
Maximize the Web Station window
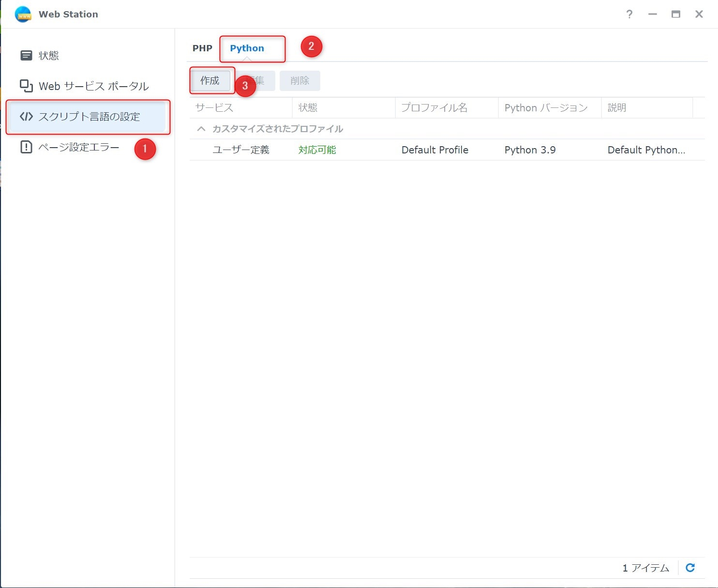676,15
